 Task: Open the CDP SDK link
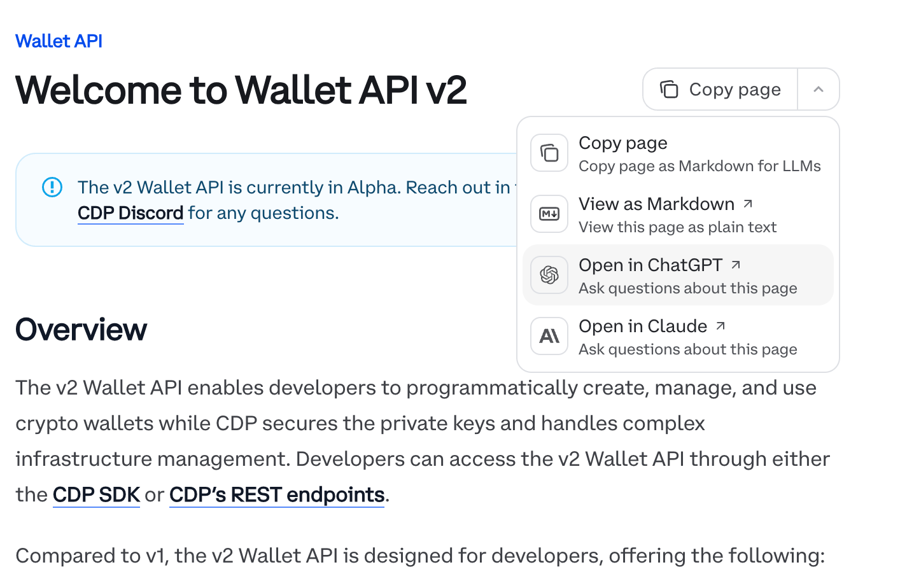pos(96,494)
